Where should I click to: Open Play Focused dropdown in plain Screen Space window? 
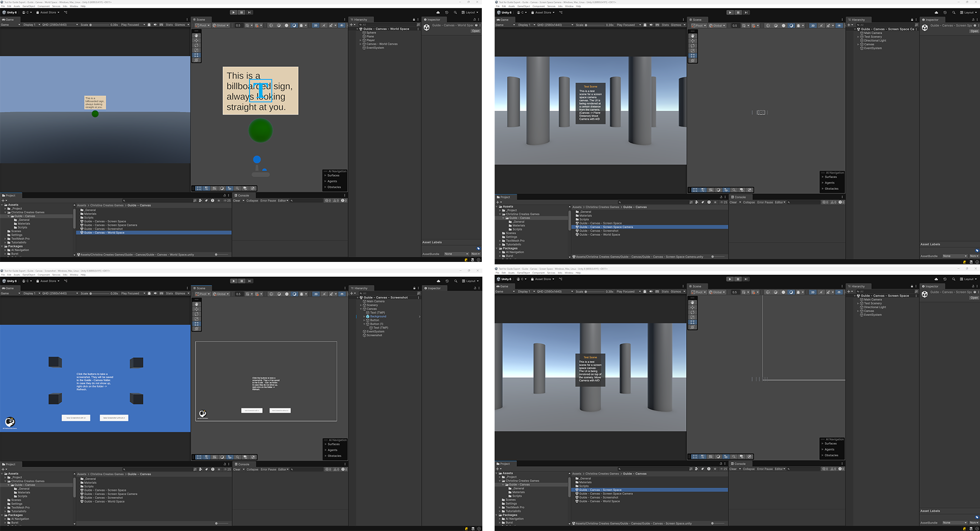click(x=627, y=292)
